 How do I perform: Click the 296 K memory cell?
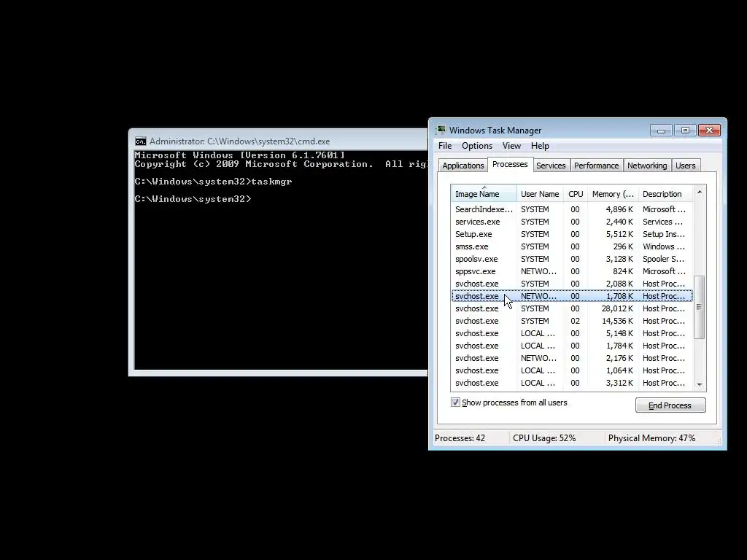coord(623,246)
